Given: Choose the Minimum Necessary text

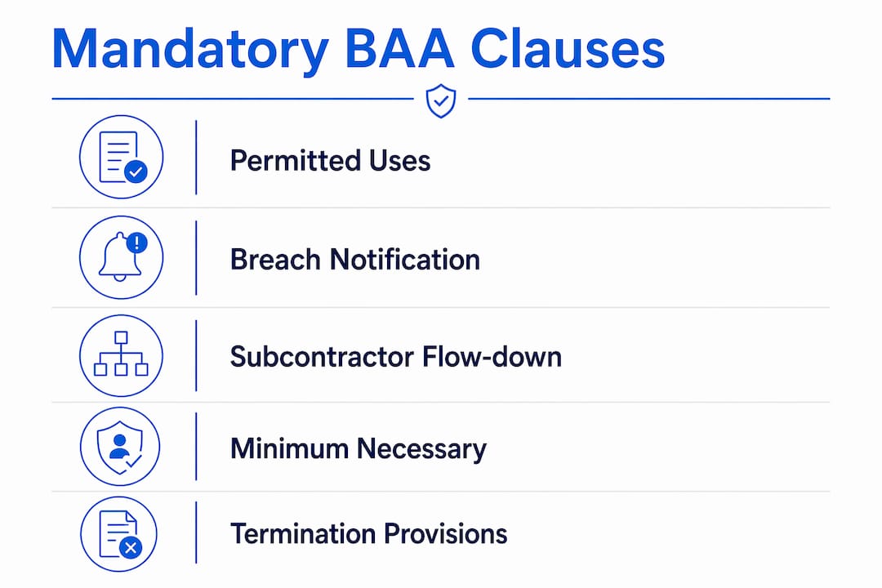Looking at the screenshot, I should click(359, 450).
